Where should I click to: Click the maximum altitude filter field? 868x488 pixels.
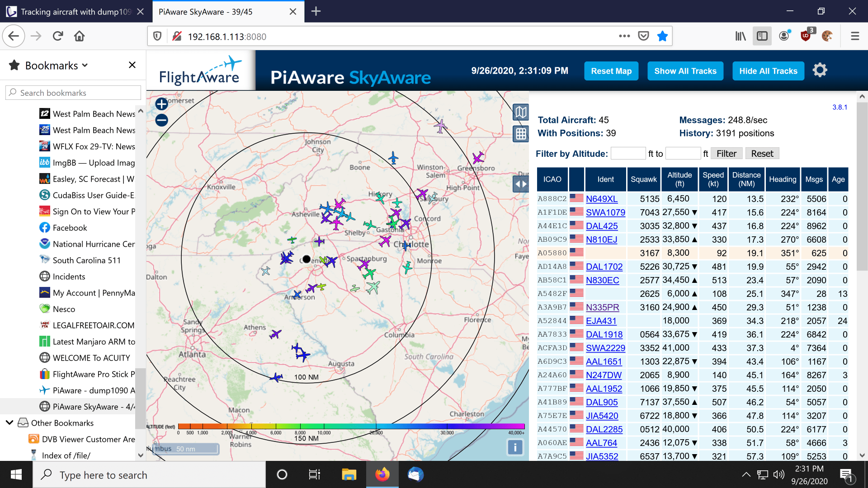tap(683, 154)
